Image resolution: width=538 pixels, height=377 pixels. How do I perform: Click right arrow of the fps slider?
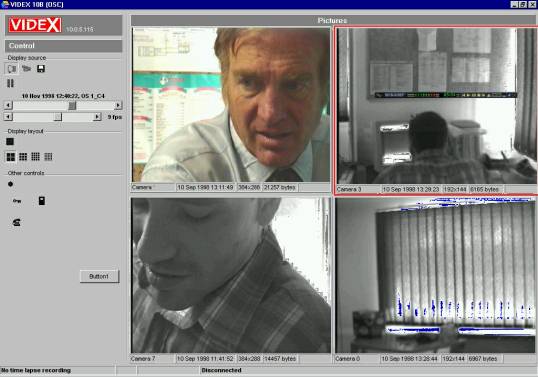coord(97,117)
